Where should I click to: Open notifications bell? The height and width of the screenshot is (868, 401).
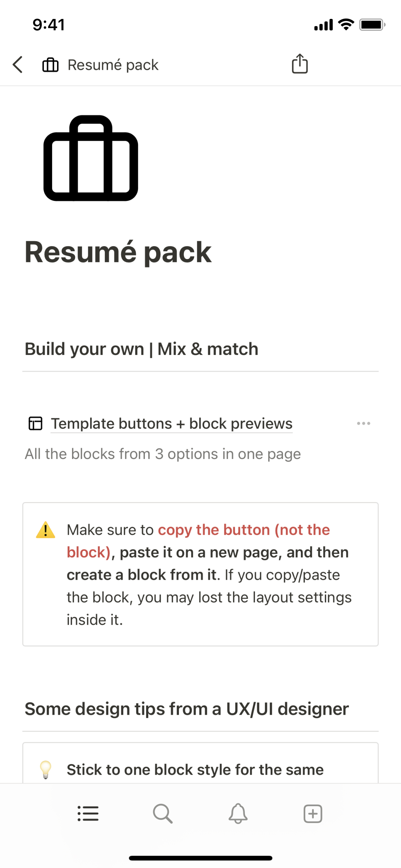click(x=238, y=813)
